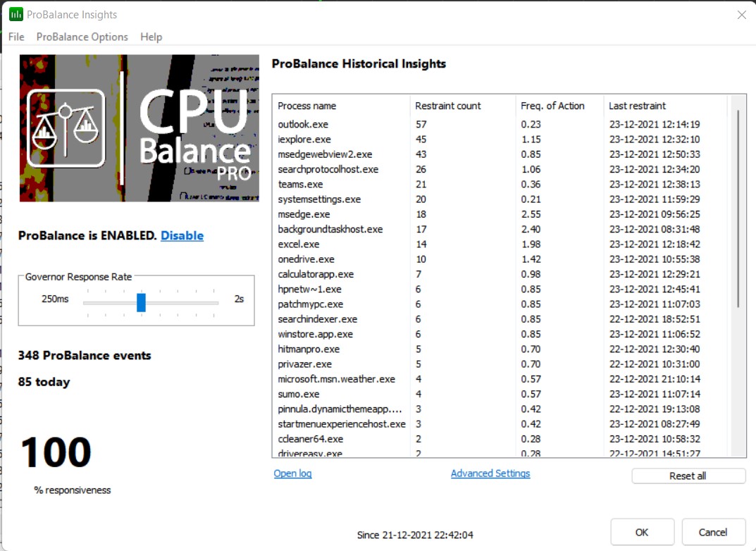Screen dimensions: 756x551
Task: Select the microsoft.msn.weather.exe row
Action: (500, 379)
